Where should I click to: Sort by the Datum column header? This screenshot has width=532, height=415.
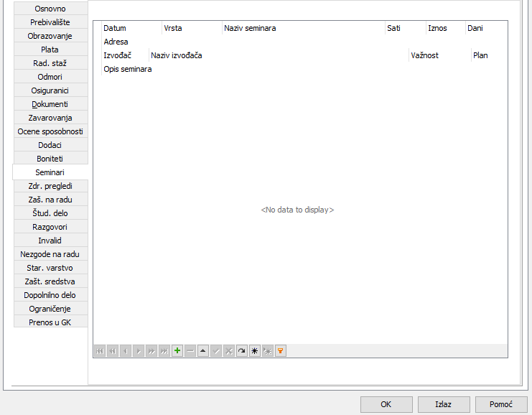(x=115, y=28)
